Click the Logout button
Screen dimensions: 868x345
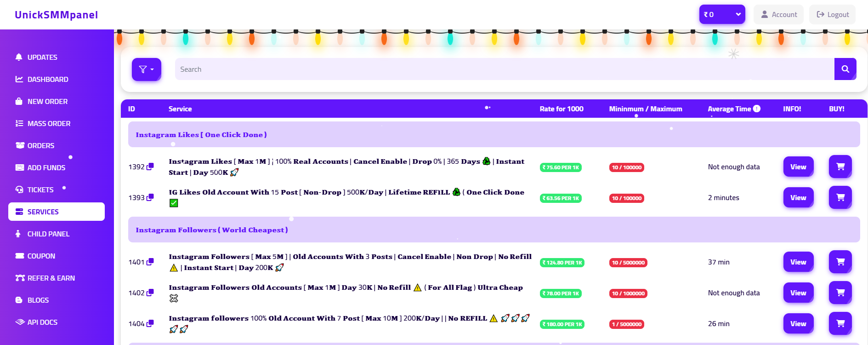(x=832, y=14)
